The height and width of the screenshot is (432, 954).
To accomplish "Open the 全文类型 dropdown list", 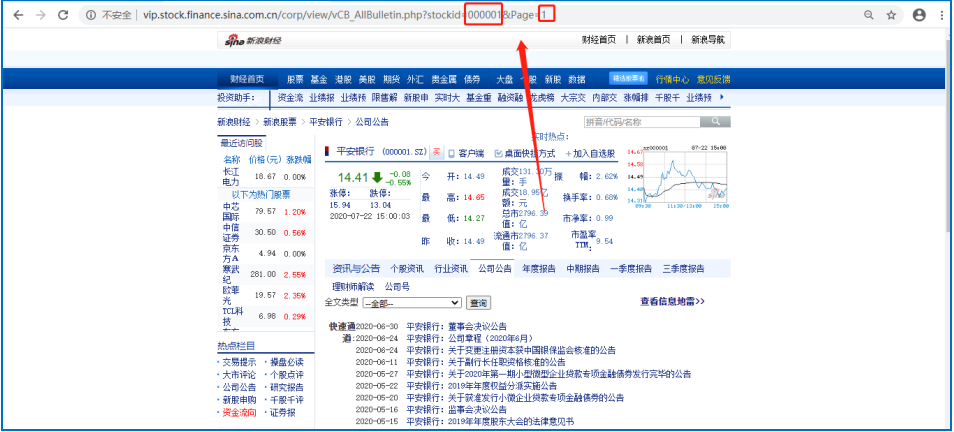I will click(x=412, y=302).
